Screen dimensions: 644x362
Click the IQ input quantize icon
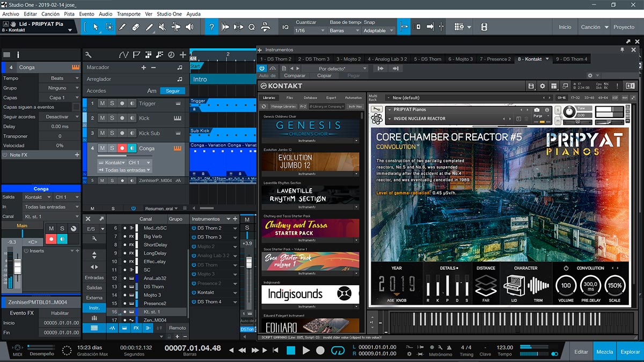point(286,27)
